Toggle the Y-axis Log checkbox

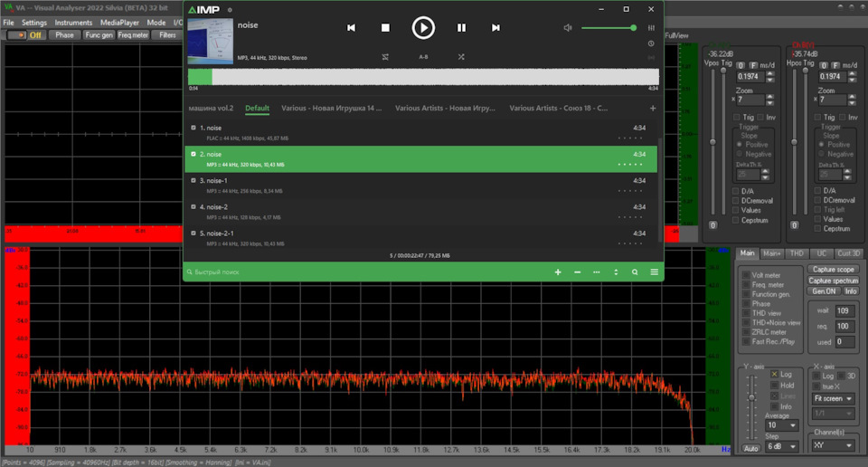click(775, 374)
